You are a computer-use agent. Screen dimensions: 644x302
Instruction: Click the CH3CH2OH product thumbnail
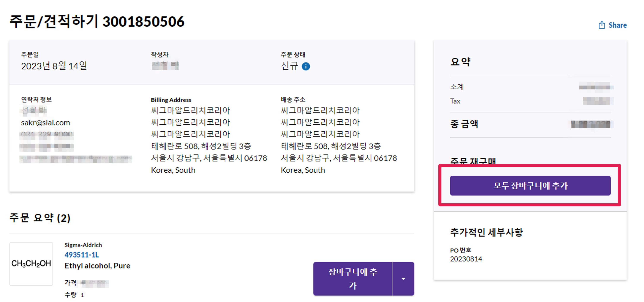click(31, 264)
